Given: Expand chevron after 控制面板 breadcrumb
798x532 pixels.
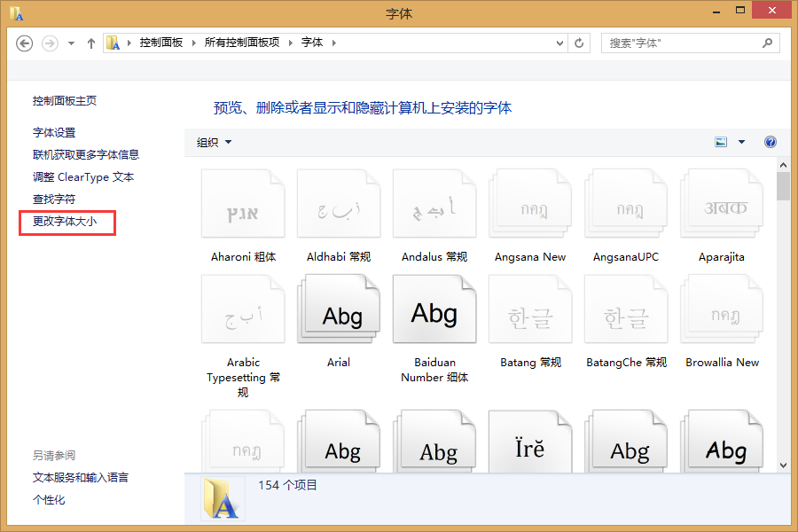Looking at the screenshot, I should (194, 43).
